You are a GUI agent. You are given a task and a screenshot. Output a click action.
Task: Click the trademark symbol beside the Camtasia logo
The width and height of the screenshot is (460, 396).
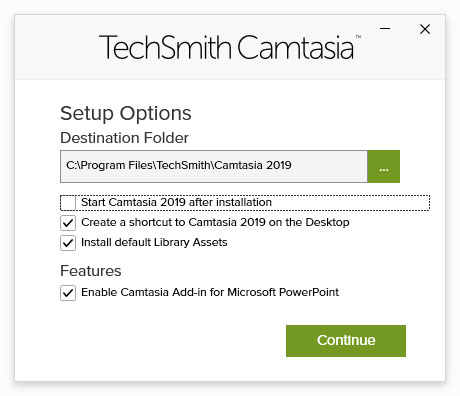coord(358,36)
